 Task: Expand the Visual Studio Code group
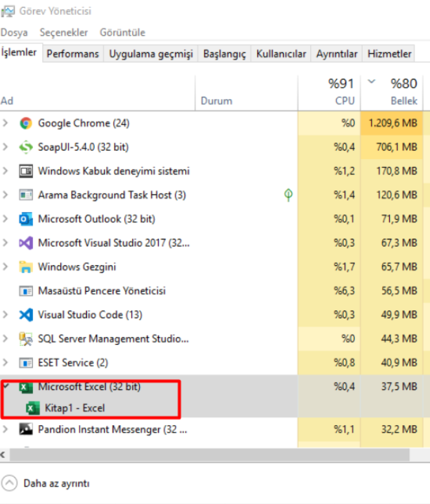pyautogui.click(x=5, y=314)
